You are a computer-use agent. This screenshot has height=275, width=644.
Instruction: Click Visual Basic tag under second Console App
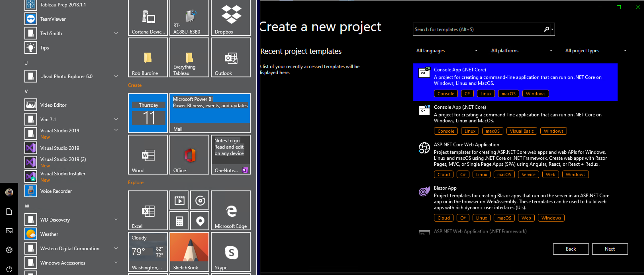521,131
